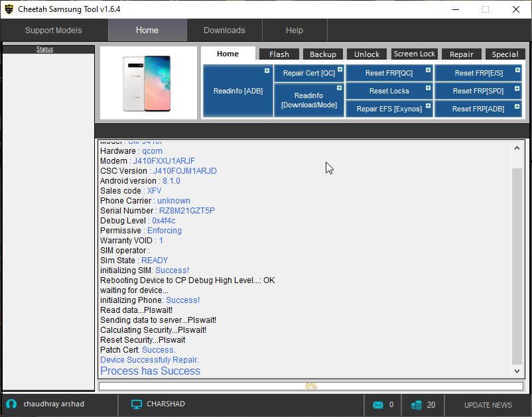The image size is (532, 417).
Task: Click 'Device Successfuly Repair.' line
Action: pyautogui.click(x=150, y=360)
